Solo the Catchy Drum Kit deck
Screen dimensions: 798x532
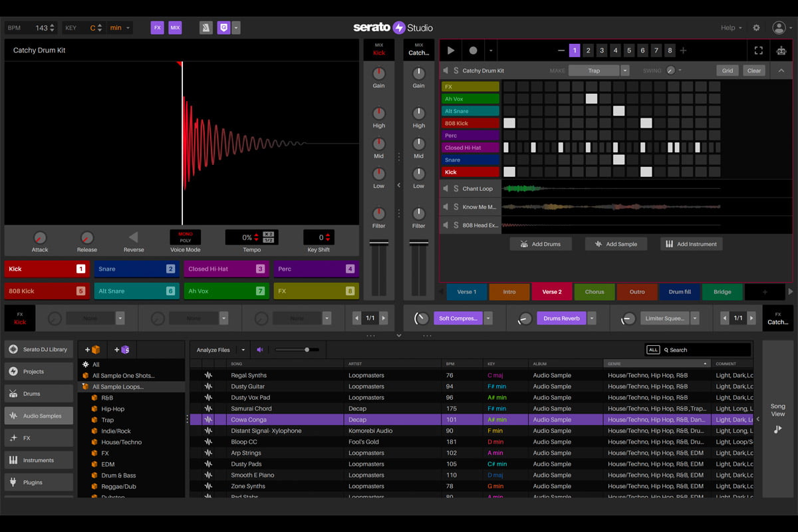click(456, 70)
